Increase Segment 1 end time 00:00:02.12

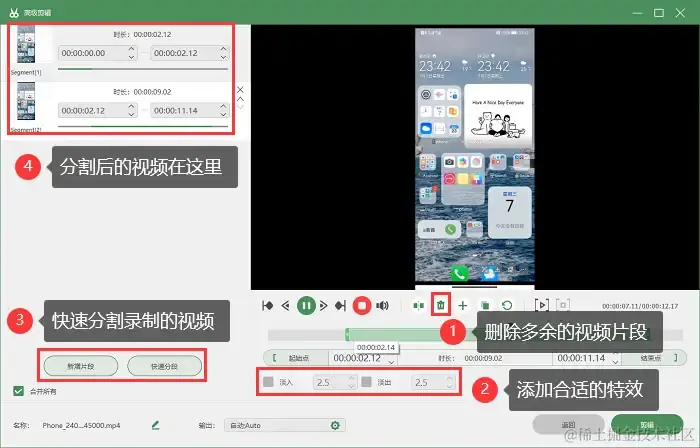click(223, 49)
